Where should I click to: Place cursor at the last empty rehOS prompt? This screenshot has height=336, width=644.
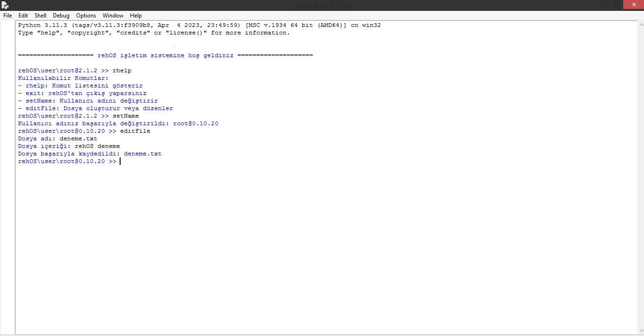click(x=120, y=161)
